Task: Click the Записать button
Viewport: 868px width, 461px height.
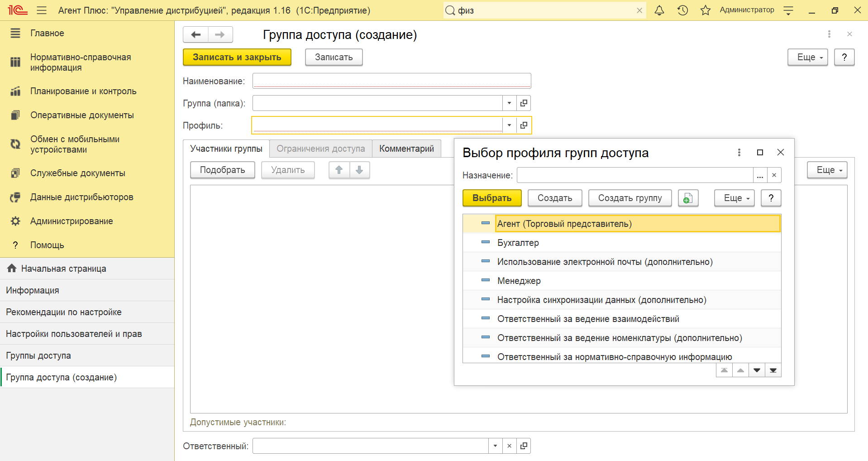Action: 334,57
